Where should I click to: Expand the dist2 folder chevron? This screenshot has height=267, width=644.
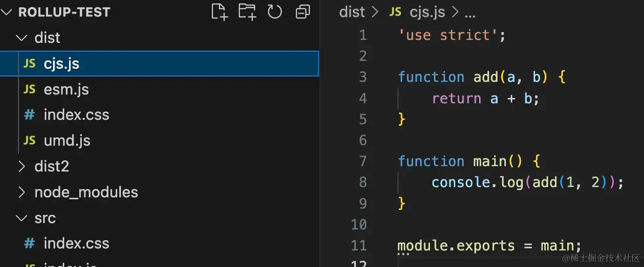click(21, 167)
